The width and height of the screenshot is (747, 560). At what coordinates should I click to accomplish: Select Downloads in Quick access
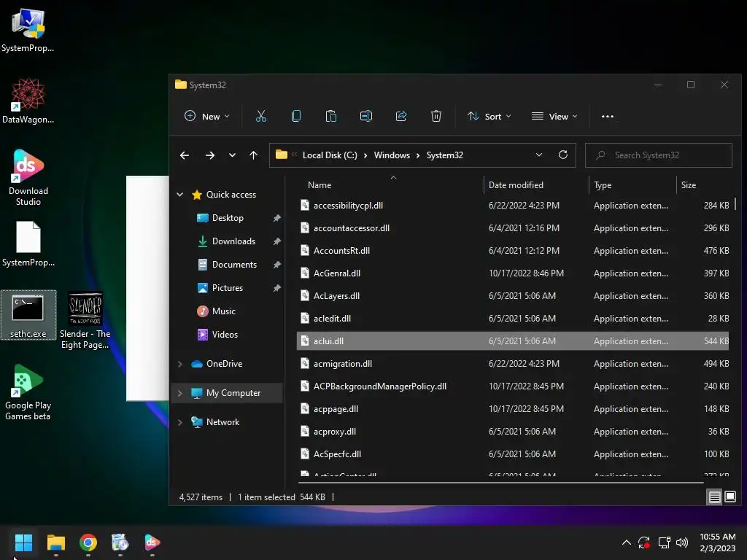pos(233,241)
